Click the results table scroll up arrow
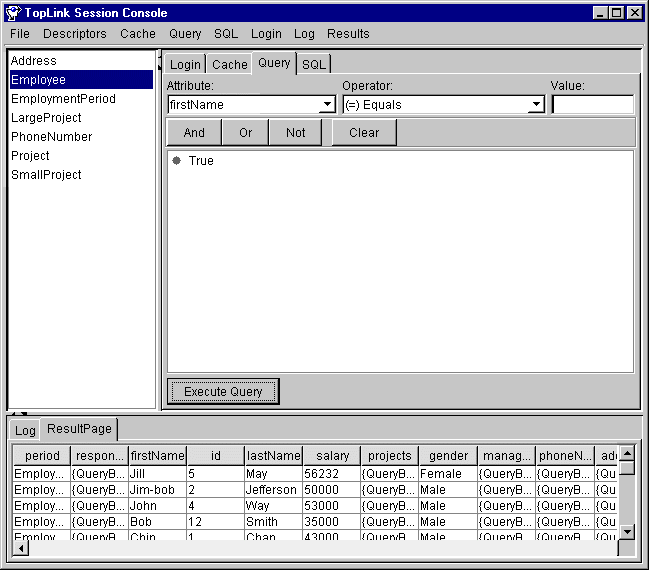The image size is (649, 570). (627, 453)
